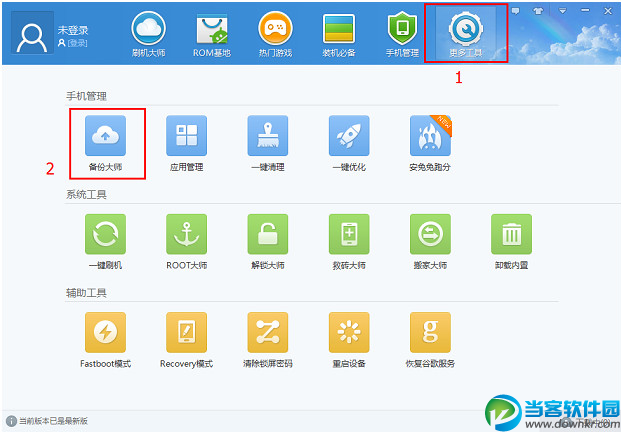Click the 未登录 account text

point(73,30)
